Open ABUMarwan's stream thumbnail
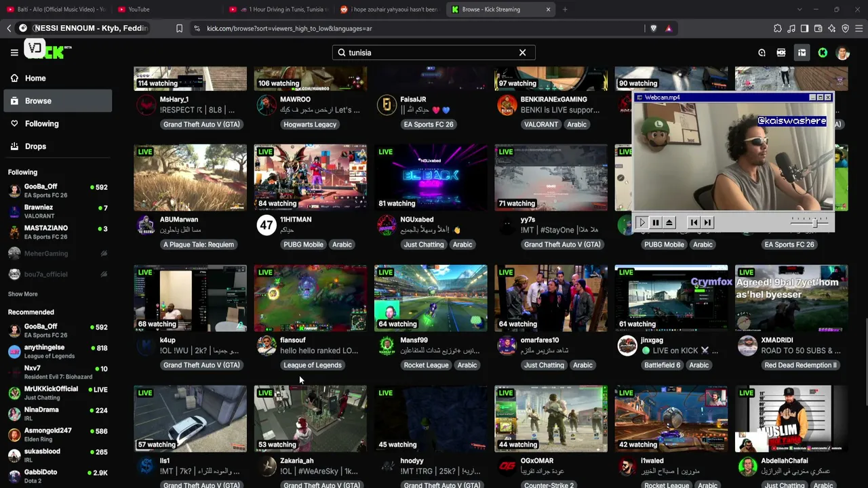The image size is (868, 488). (x=191, y=178)
